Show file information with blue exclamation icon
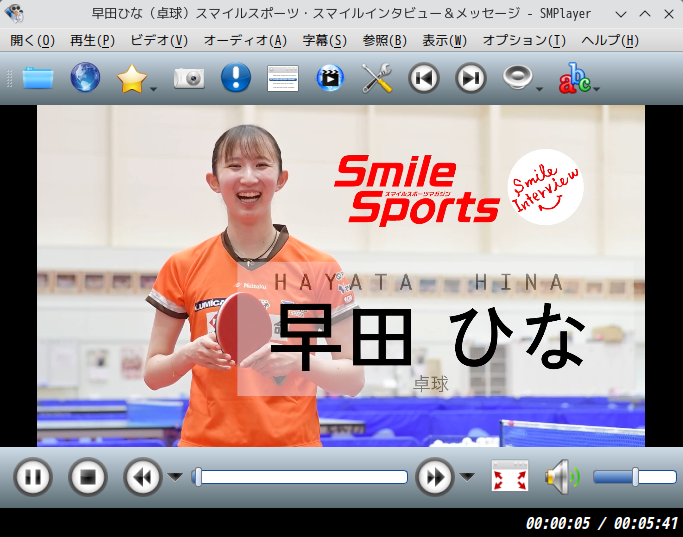Screen dimensions: 683x537 point(236,78)
